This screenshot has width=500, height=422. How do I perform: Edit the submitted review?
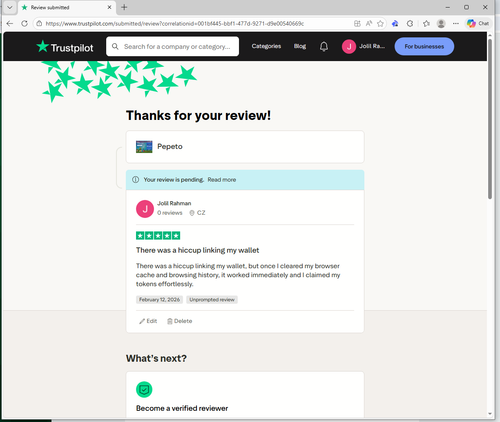[x=148, y=321]
